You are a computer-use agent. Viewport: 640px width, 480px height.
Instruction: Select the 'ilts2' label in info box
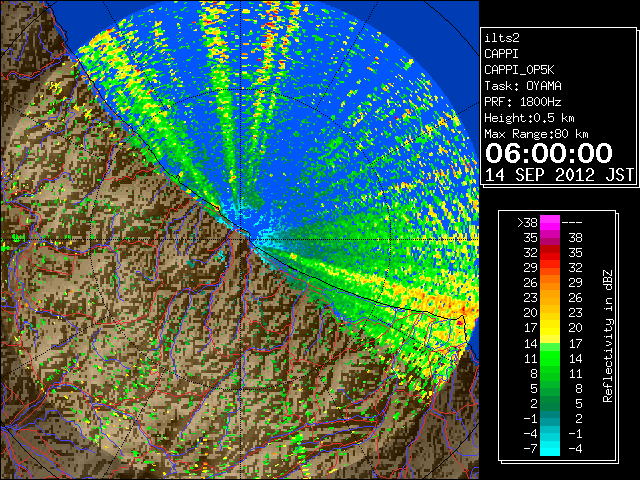[502, 38]
